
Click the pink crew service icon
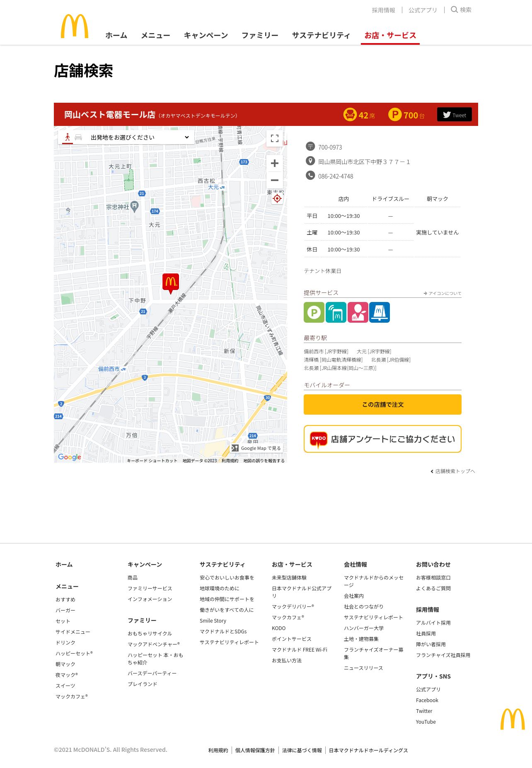pyautogui.click(x=358, y=312)
